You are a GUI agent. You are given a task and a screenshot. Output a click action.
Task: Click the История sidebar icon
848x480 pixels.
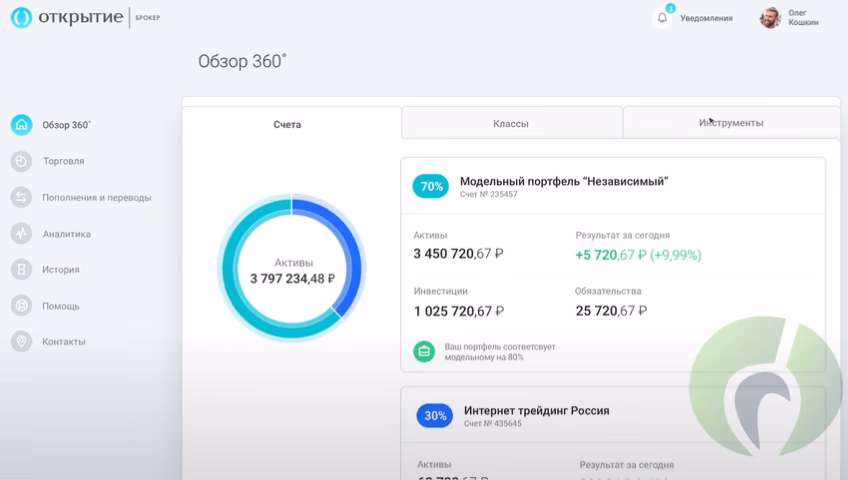(22, 269)
